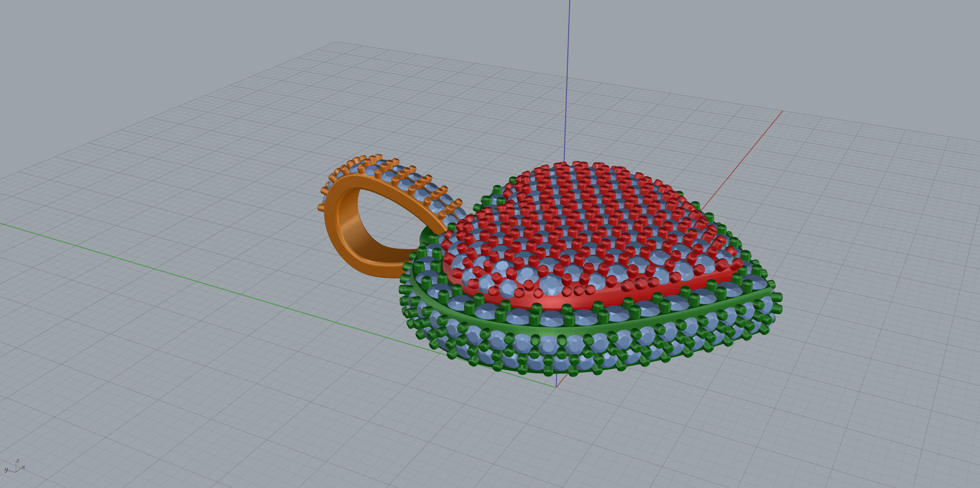Click the blue vertical Z axis line

[x=567, y=81]
